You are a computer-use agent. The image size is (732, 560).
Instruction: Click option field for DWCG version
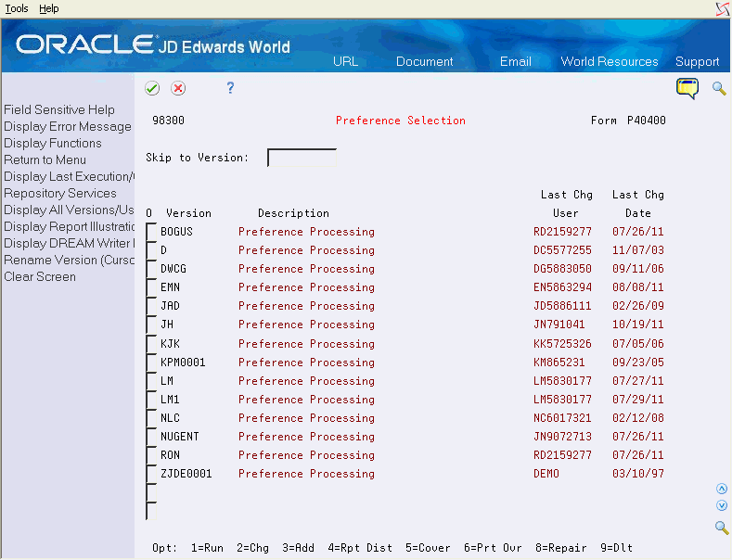pyautogui.click(x=151, y=269)
